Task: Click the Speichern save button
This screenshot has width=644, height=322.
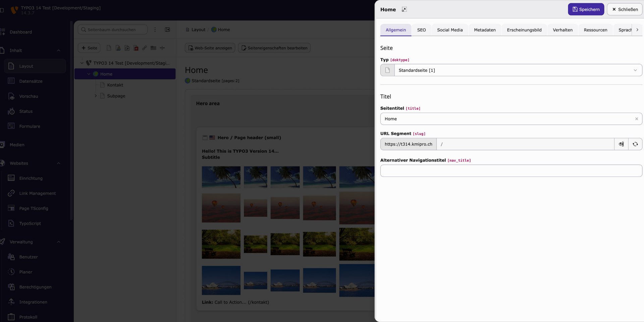Action: click(586, 9)
